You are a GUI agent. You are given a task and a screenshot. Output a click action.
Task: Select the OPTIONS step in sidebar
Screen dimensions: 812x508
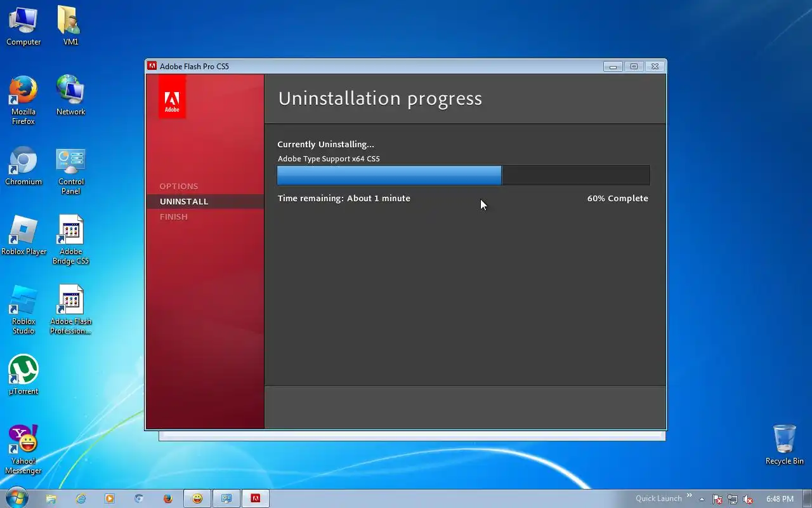[179, 186]
